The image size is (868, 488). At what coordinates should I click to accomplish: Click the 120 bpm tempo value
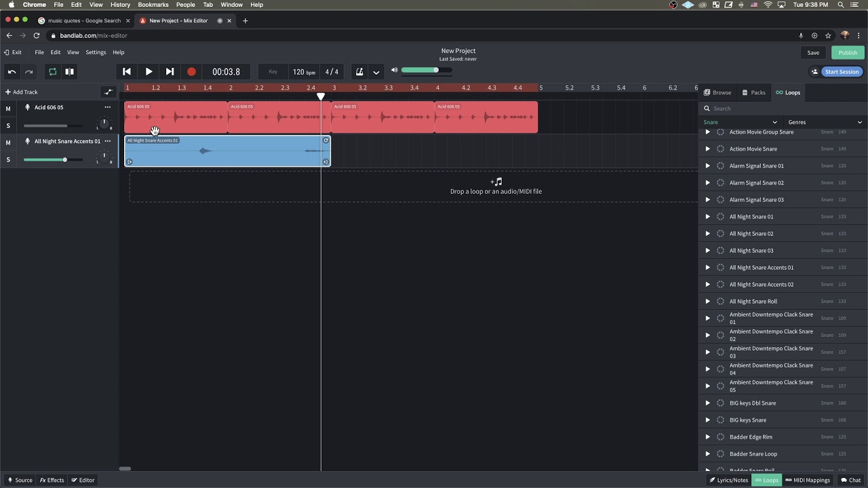click(304, 72)
